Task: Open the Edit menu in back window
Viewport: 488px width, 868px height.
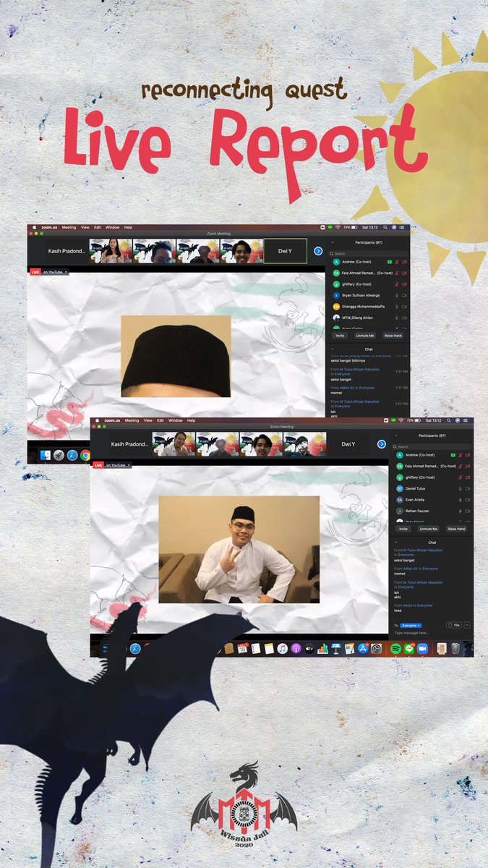Action: 97,227
